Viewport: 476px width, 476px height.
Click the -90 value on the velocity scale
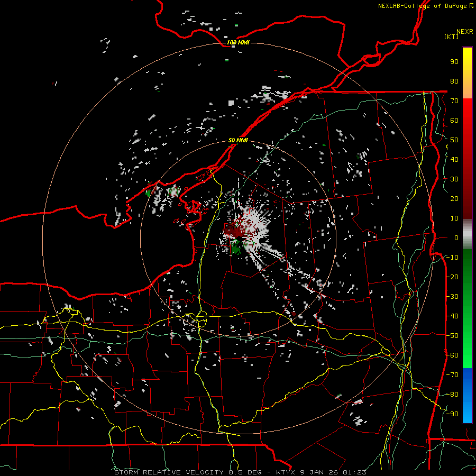coord(452,414)
